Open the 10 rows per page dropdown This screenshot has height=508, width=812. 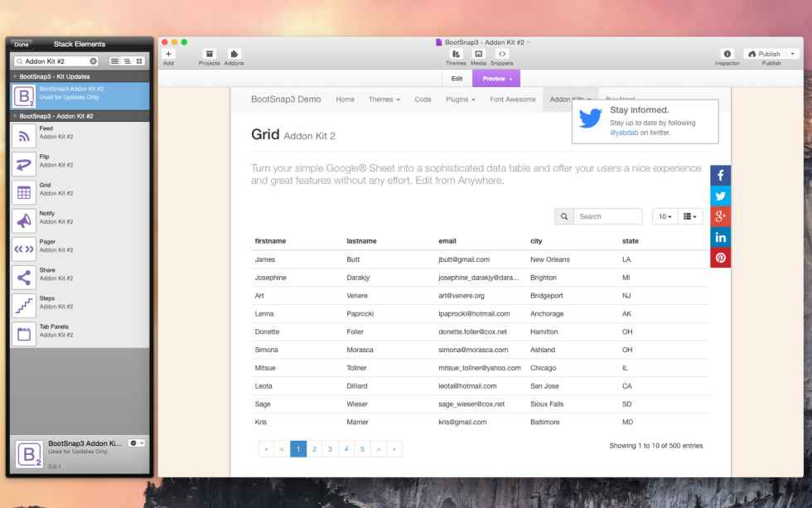(665, 216)
